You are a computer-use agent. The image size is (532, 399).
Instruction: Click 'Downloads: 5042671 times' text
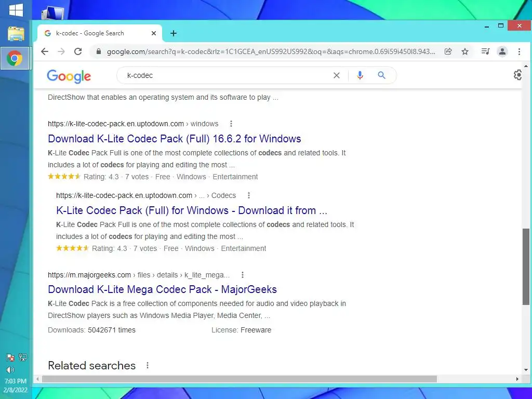click(91, 330)
